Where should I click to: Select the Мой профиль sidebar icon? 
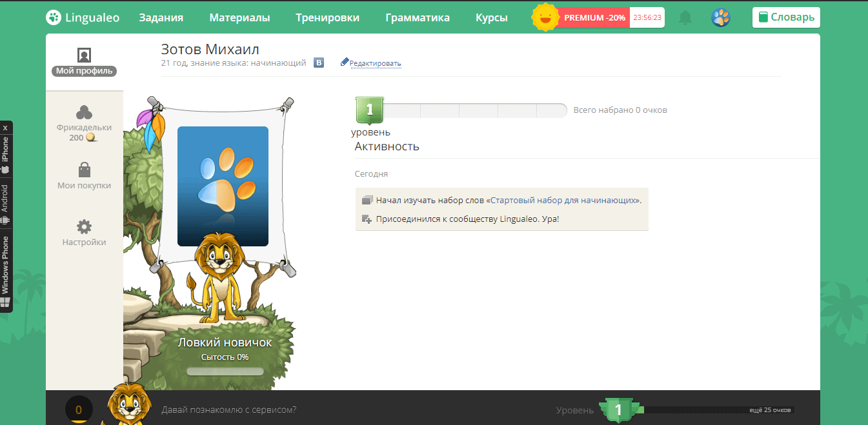pos(84,61)
